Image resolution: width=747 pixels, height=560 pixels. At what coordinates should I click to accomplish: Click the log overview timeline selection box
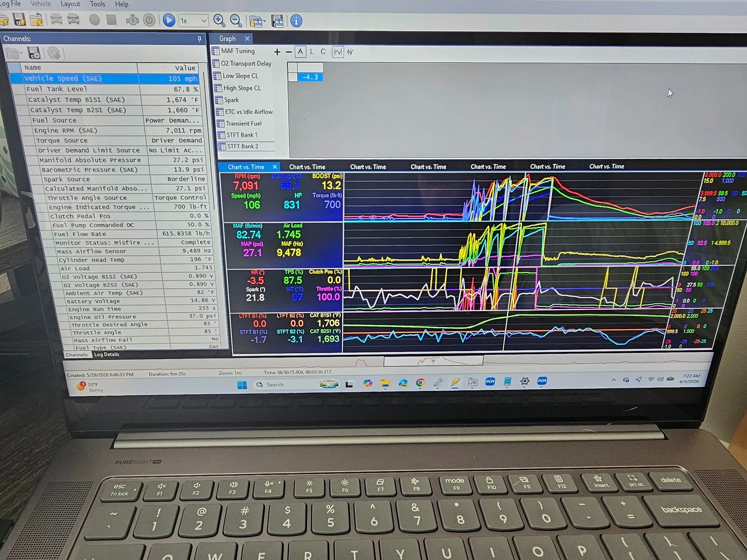click(x=433, y=361)
